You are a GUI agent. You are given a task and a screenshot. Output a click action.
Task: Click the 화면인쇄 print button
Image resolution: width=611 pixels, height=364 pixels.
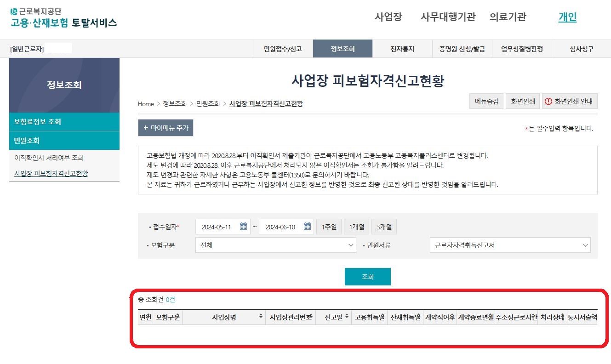click(x=522, y=101)
